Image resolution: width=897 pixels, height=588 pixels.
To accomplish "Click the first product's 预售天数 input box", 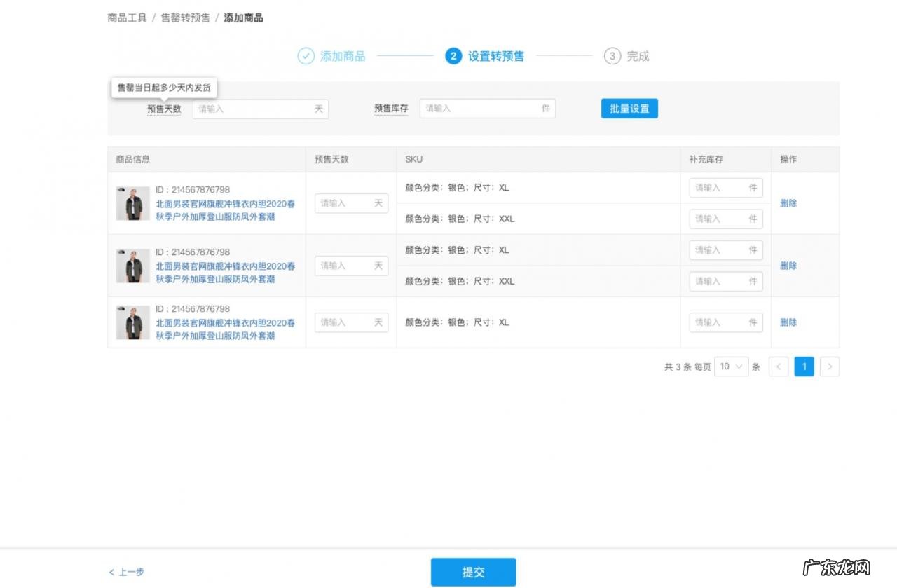I will pos(350,203).
